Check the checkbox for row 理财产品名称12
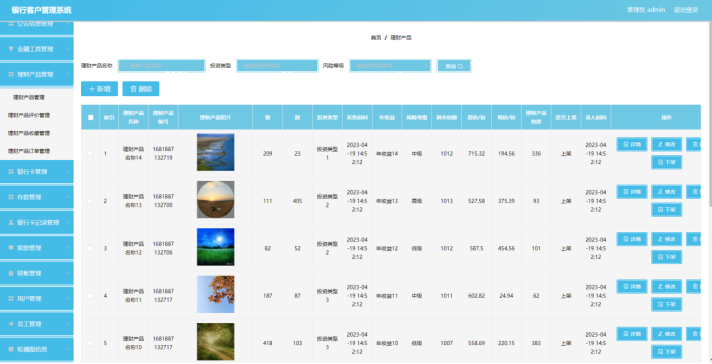The image size is (712, 364). click(x=90, y=249)
